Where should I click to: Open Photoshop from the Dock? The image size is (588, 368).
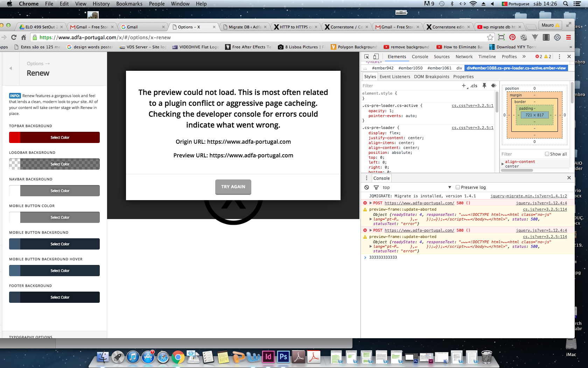click(x=283, y=357)
